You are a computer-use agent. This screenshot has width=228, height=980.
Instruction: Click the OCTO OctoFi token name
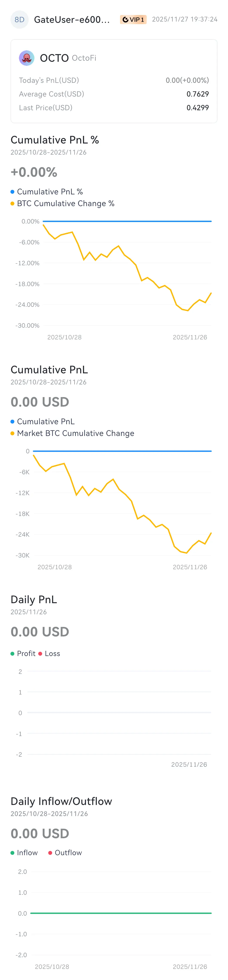[68, 58]
